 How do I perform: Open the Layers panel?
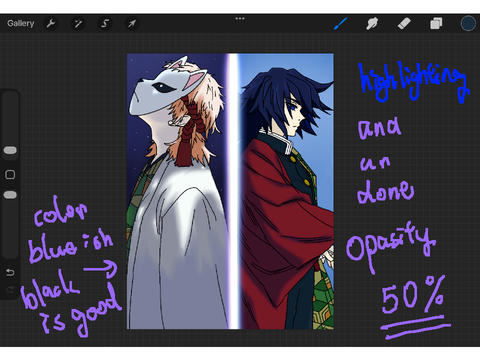coord(436,24)
